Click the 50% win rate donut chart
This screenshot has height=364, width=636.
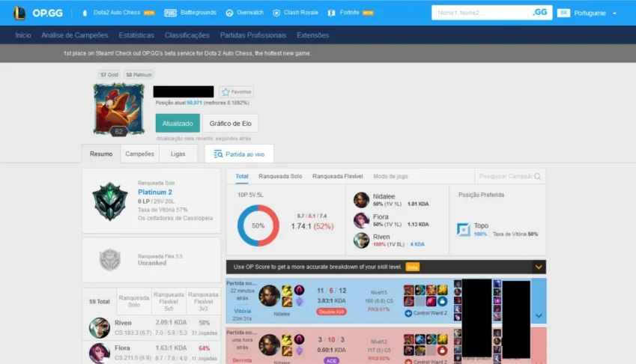(258, 225)
